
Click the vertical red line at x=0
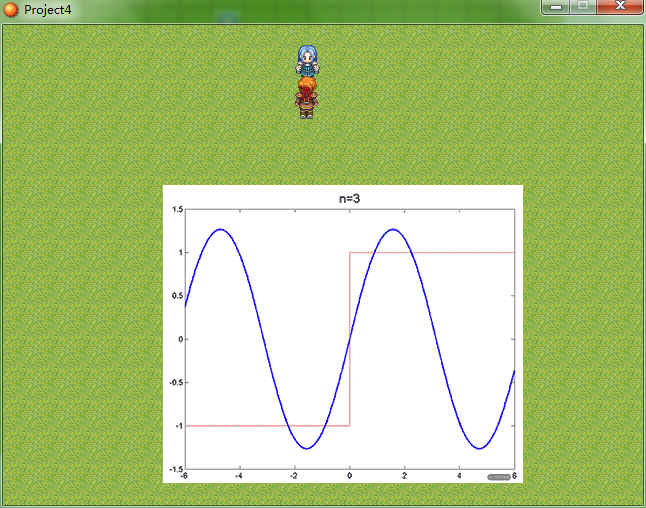click(x=350, y=339)
